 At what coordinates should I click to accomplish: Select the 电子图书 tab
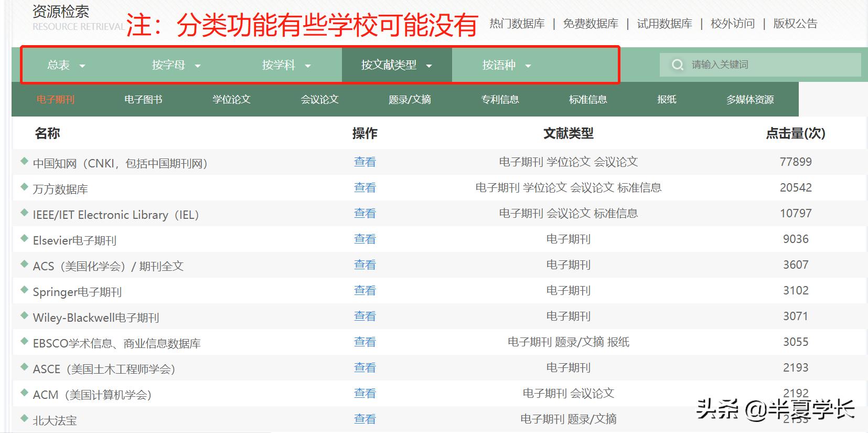pos(143,99)
